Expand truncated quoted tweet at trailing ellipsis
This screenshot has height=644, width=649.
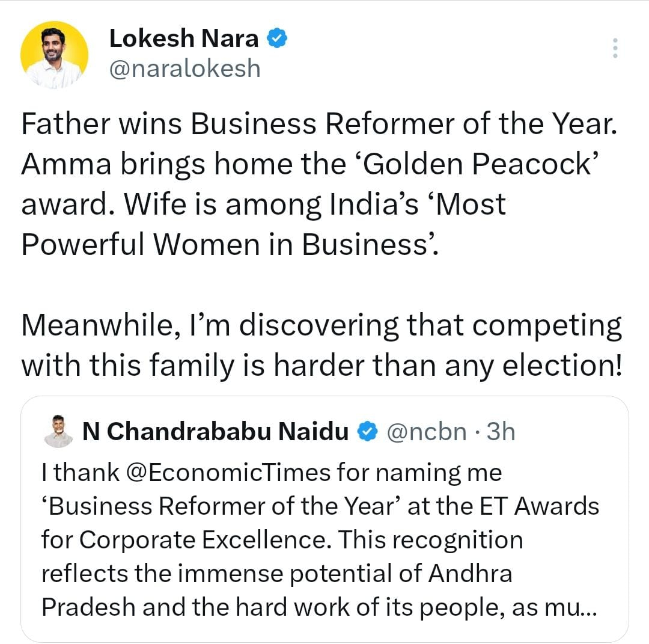[583, 607]
